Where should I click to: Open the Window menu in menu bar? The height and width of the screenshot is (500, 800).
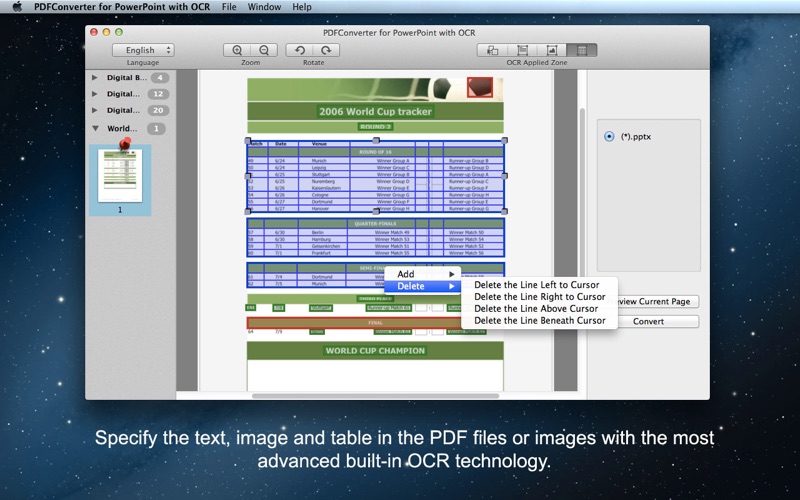click(264, 7)
